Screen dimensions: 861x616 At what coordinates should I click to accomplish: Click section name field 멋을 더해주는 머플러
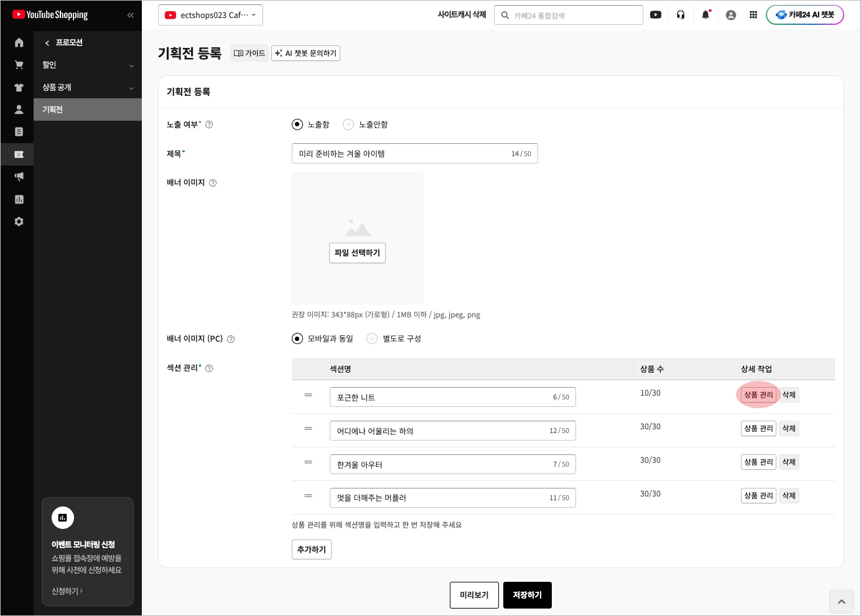(453, 498)
